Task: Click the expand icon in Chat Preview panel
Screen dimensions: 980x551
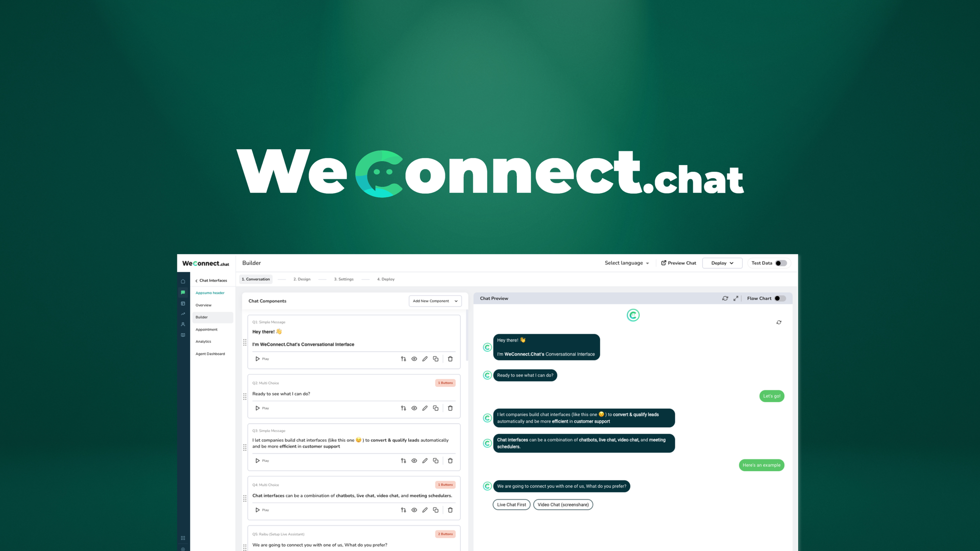Action: pyautogui.click(x=735, y=298)
